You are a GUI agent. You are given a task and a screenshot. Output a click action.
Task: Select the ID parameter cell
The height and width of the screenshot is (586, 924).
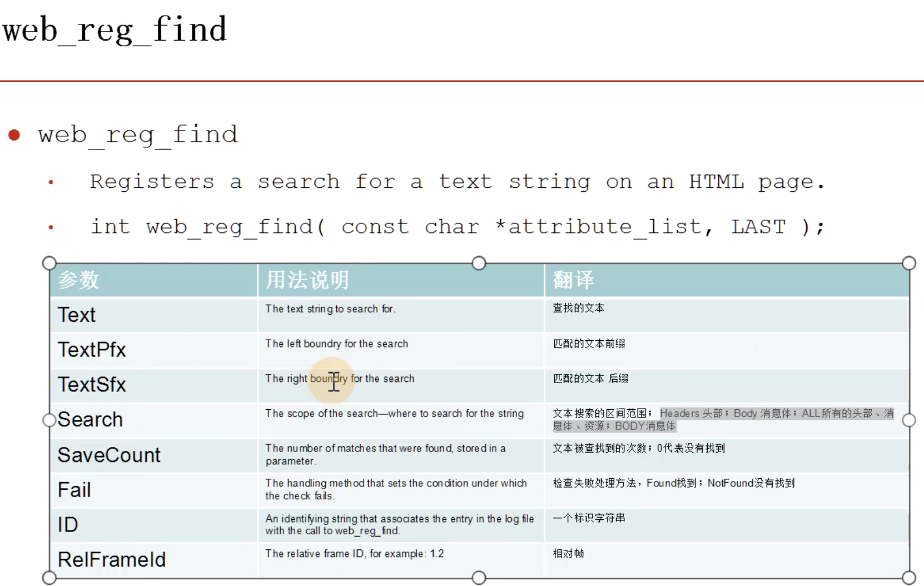click(154, 525)
